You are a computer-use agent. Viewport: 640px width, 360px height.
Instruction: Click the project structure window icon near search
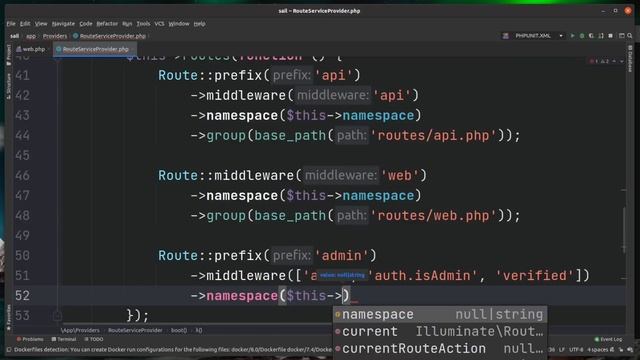point(622,36)
